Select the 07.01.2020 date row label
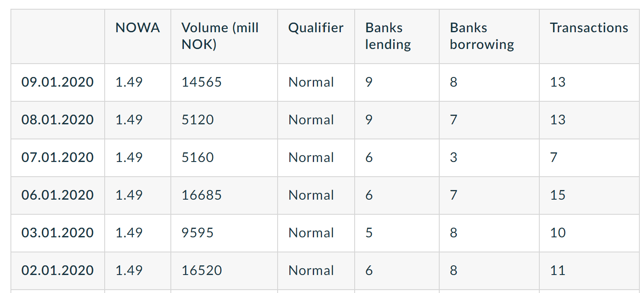644x293 pixels. coord(57,157)
